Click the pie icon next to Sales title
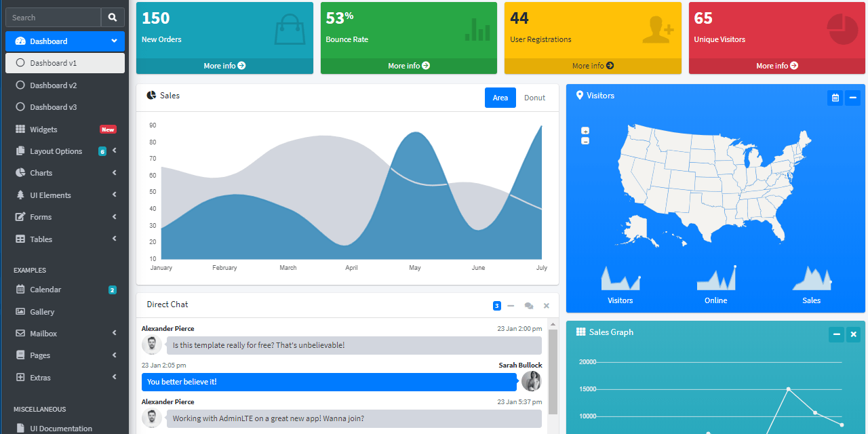 (x=151, y=95)
